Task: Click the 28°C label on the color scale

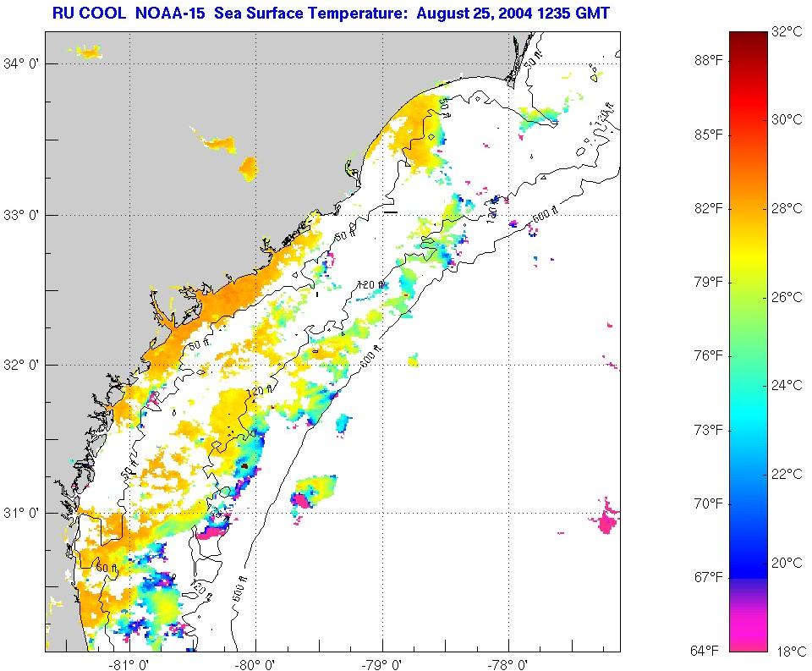Action: click(787, 208)
